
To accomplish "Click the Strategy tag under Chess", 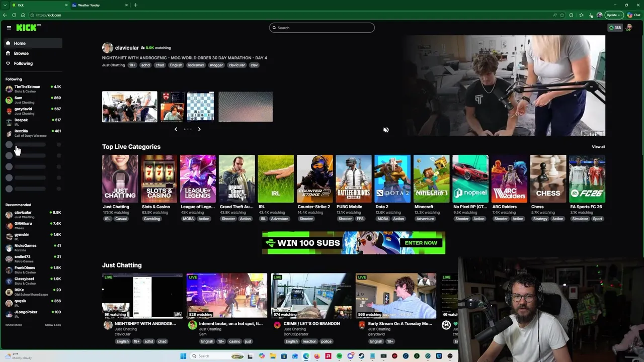I will (540, 219).
